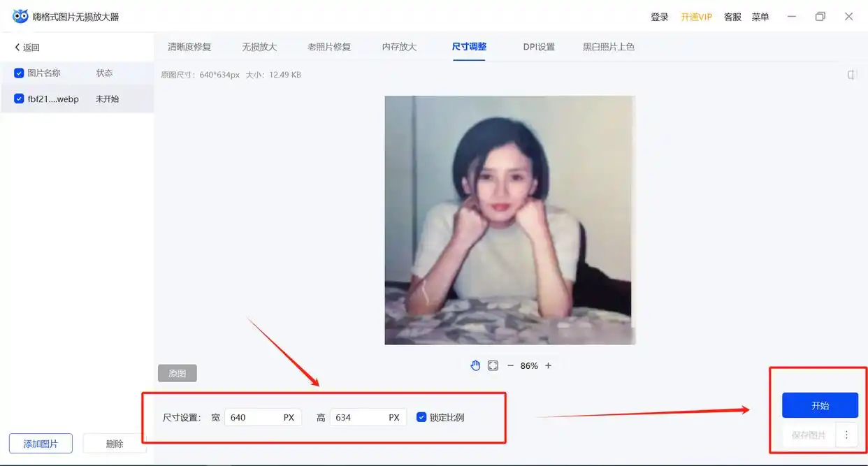Open the three-dot save options menu
The image size is (868, 466).
846,435
